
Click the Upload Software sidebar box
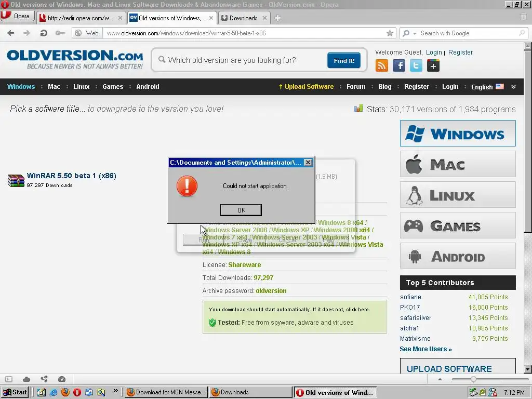point(458,366)
